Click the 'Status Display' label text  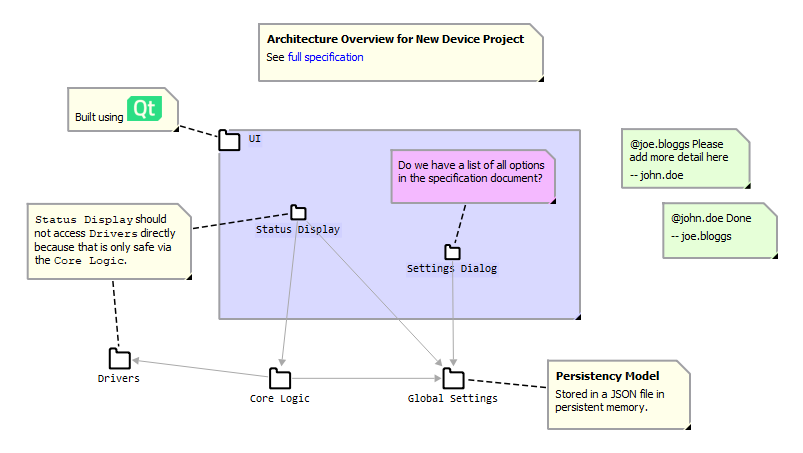pos(298,229)
